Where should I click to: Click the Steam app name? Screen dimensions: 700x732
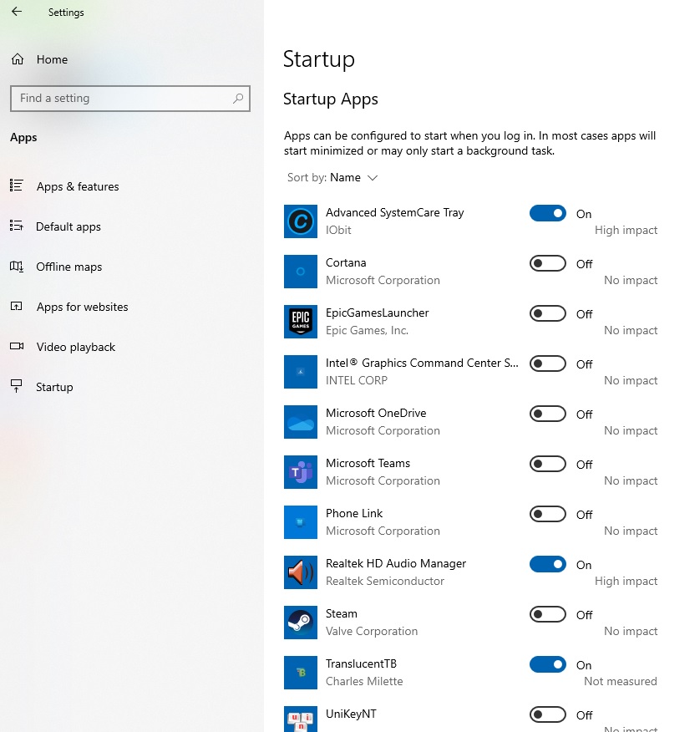341,613
